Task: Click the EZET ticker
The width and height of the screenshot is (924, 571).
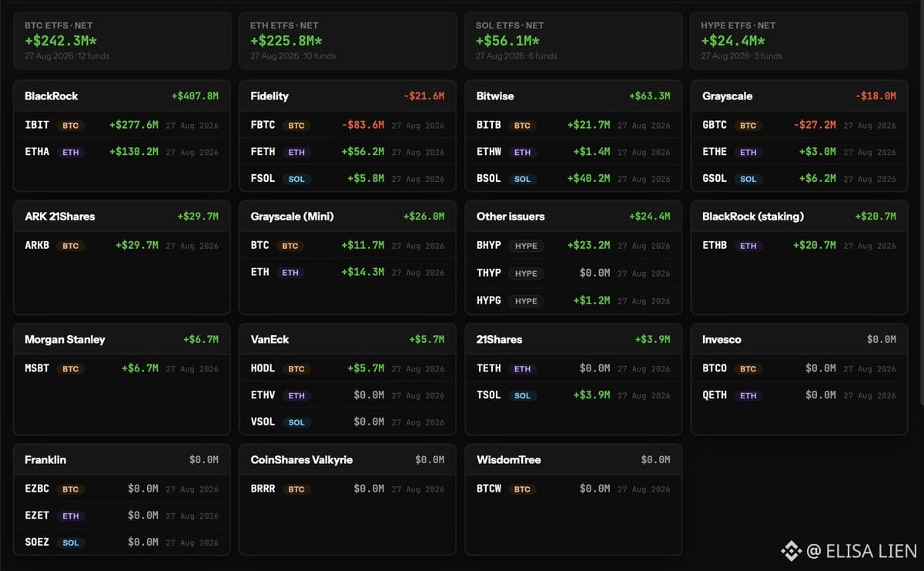Action: (x=37, y=515)
